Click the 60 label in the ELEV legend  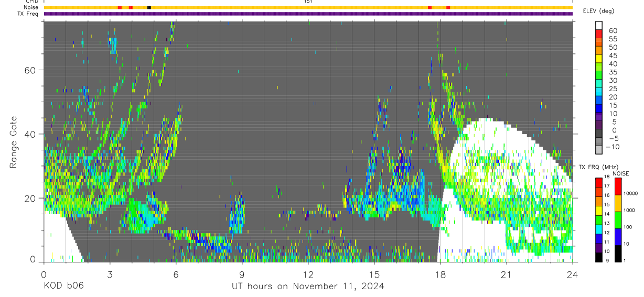coord(612,30)
